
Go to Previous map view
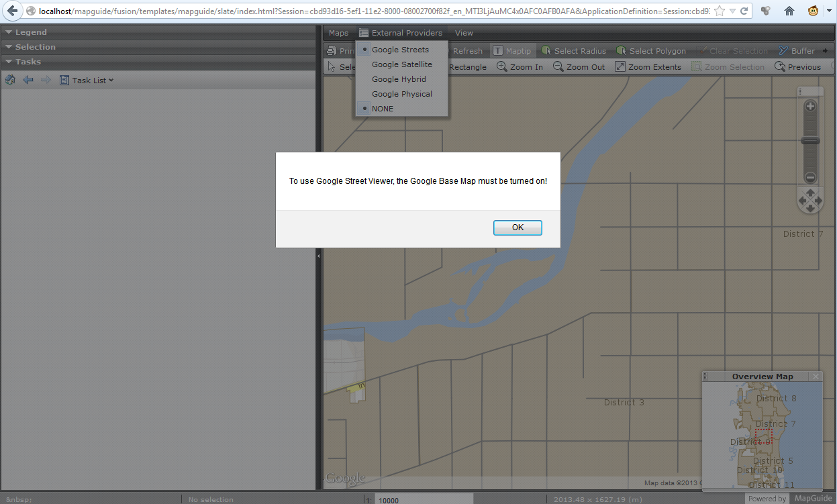(x=798, y=67)
